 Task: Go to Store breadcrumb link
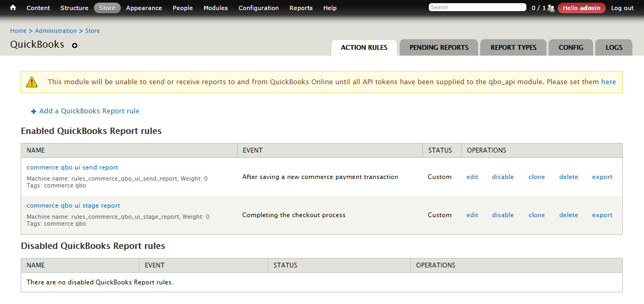tap(92, 31)
